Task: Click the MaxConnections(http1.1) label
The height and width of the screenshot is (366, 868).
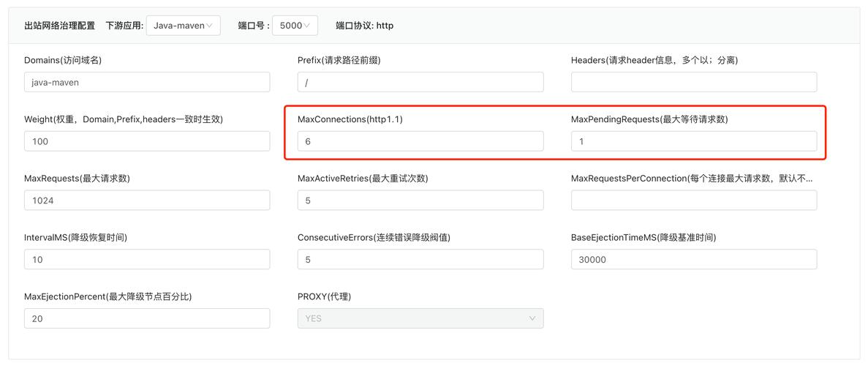Action: pos(350,119)
